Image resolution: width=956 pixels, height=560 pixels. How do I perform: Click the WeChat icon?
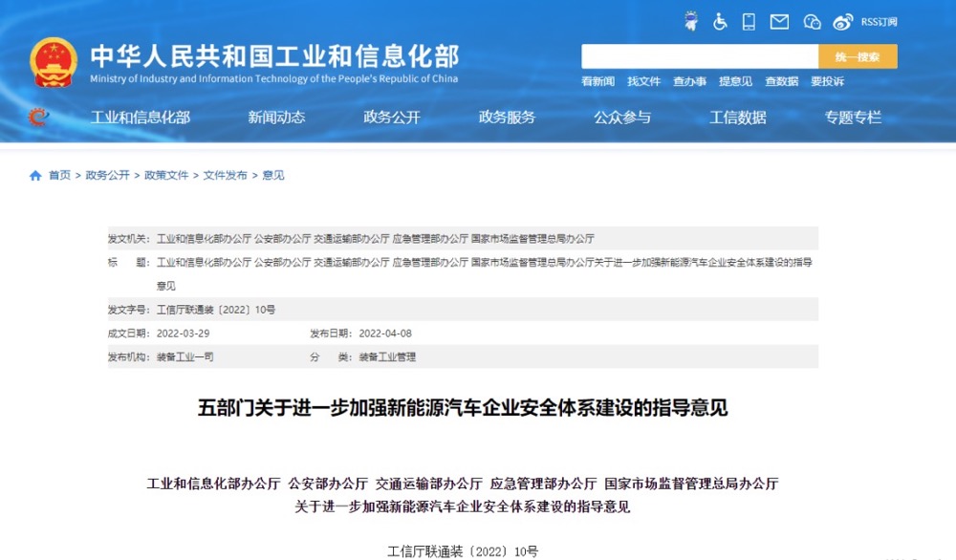[x=812, y=21]
